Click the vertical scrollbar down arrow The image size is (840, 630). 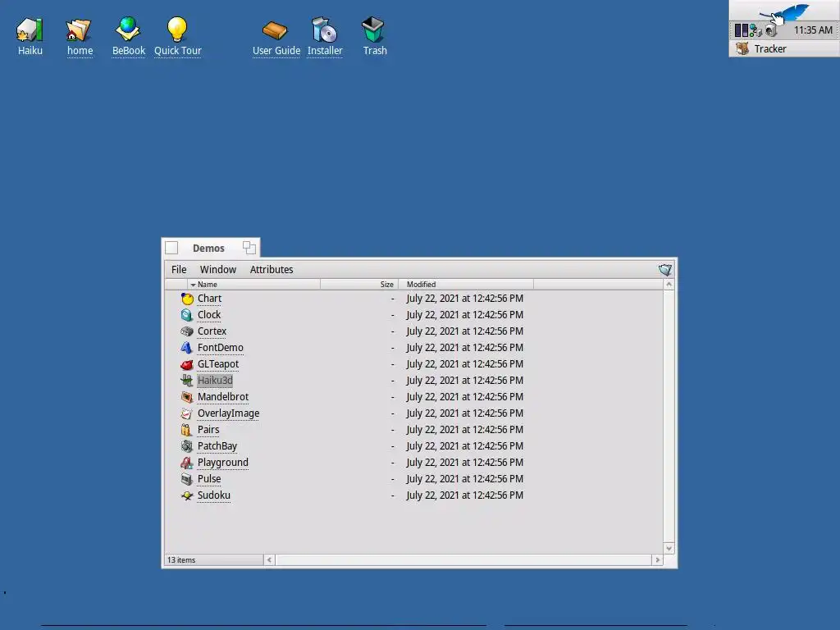click(x=669, y=548)
